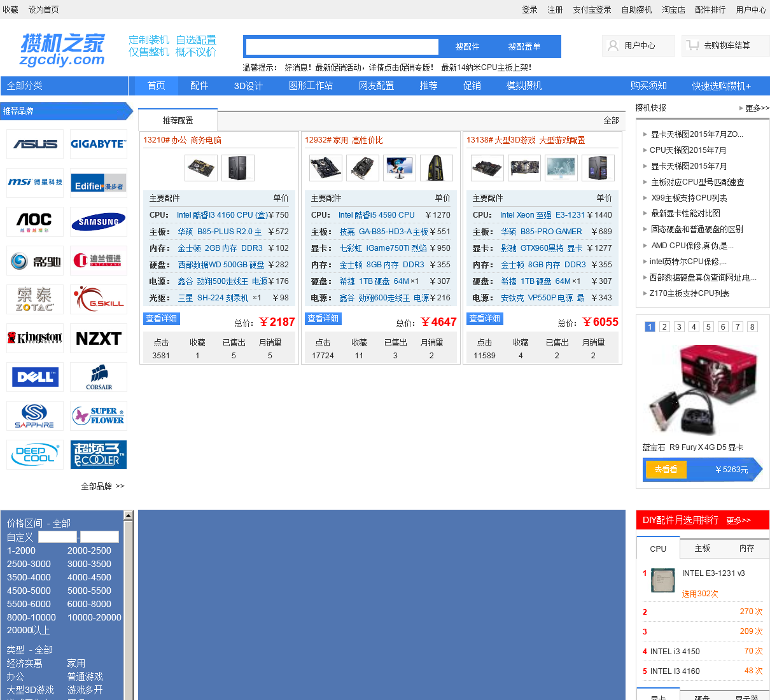
Task: Open the 淘宝店 top link
Action: point(673,10)
